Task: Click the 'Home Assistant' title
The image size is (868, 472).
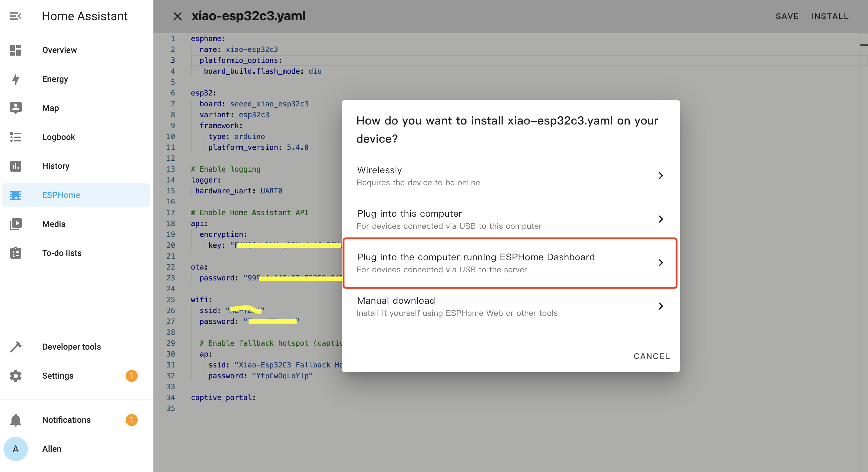Action: [85, 16]
